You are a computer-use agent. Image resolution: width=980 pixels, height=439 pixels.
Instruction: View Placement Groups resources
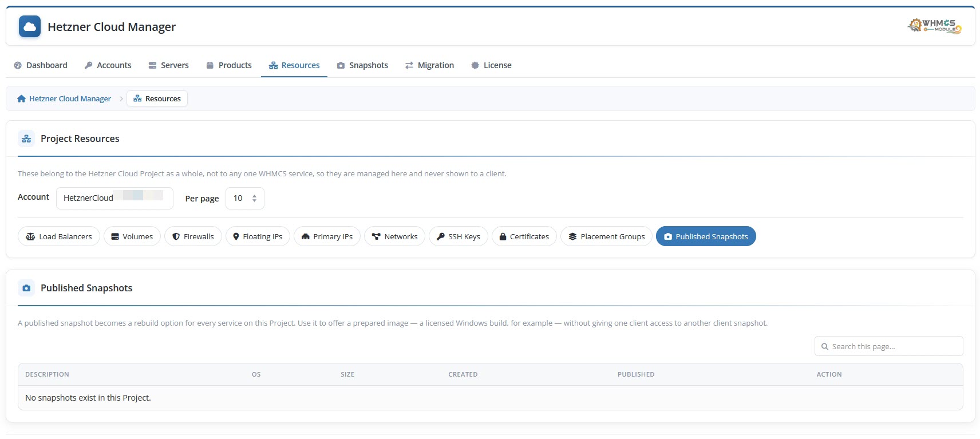pos(606,236)
